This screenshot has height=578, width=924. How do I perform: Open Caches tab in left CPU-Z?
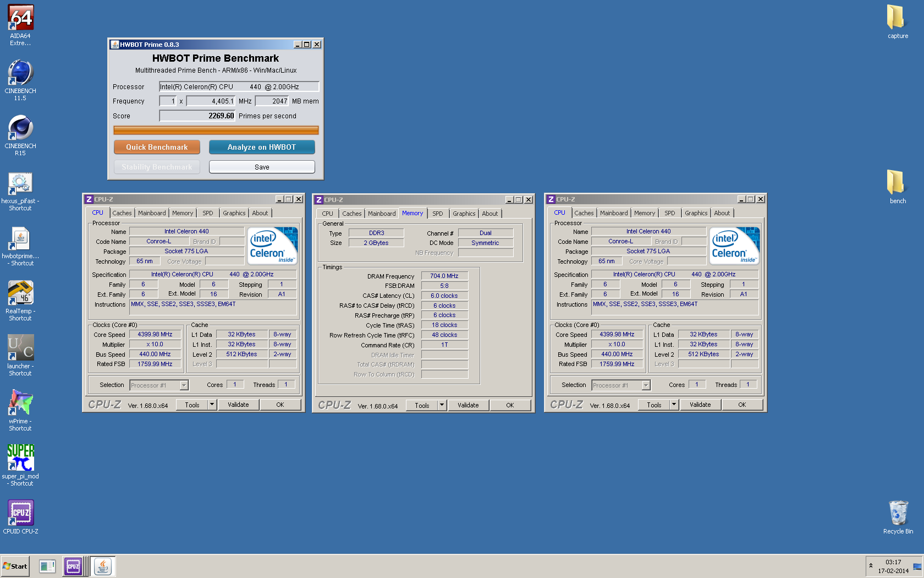pyautogui.click(x=122, y=213)
